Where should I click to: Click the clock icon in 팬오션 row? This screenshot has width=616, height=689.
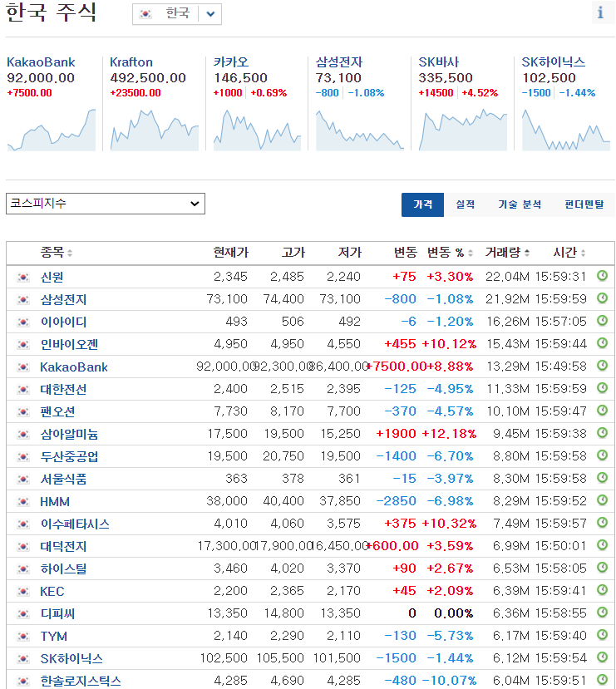(x=602, y=411)
